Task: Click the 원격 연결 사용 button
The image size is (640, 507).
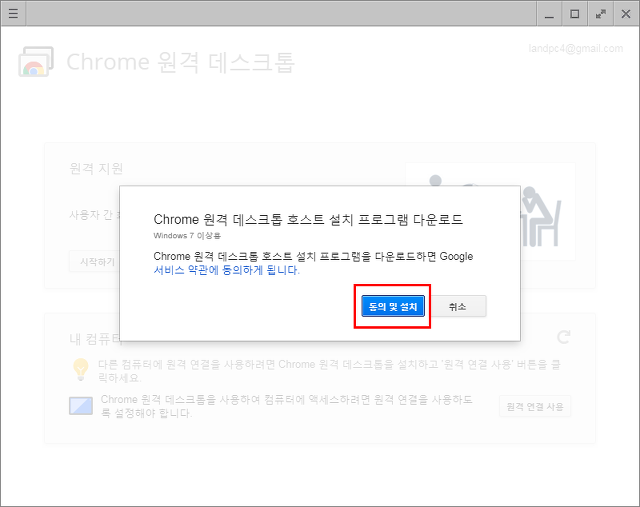Action: (x=535, y=406)
